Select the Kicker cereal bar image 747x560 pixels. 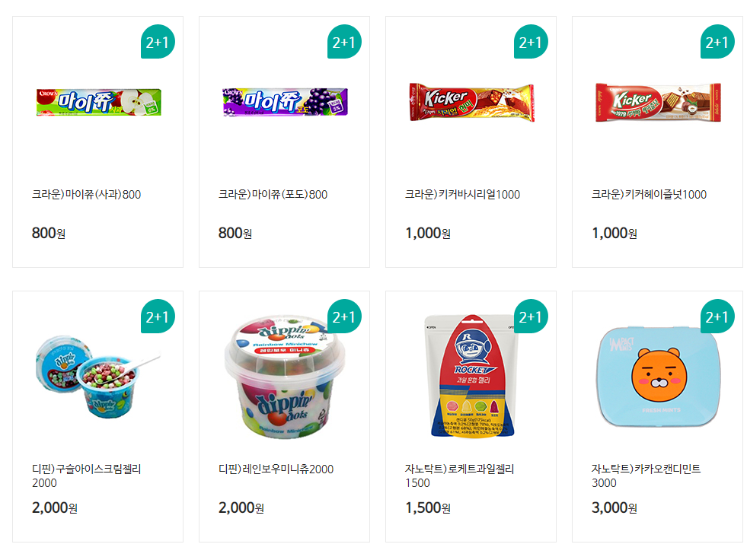471,103
